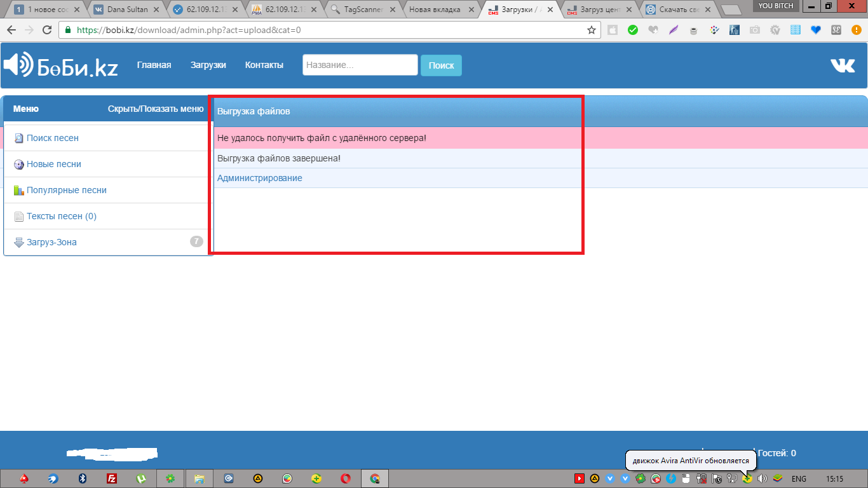Open Загруз-Зона in sidebar menu
Image resolution: width=868 pixels, height=488 pixels.
pos(51,242)
